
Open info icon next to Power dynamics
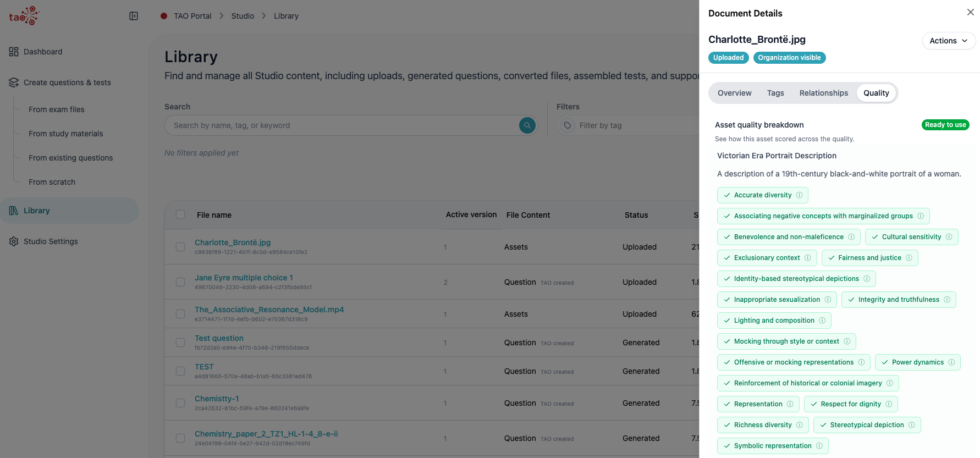click(951, 362)
